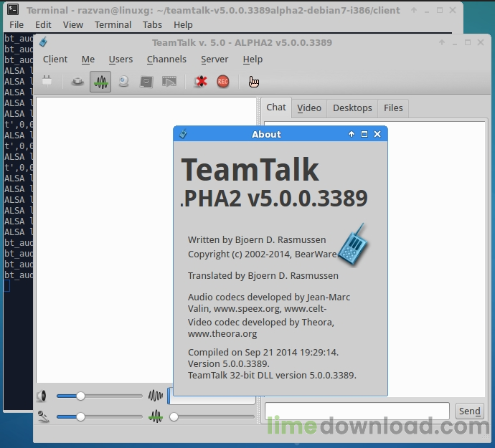Toggle mute all sound icon
Screen dimensions: 495x448
pos(200,82)
